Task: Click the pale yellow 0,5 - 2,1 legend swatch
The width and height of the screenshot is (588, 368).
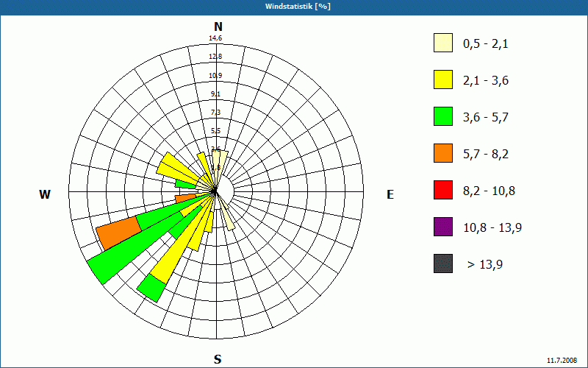Action: tap(443, 43)
